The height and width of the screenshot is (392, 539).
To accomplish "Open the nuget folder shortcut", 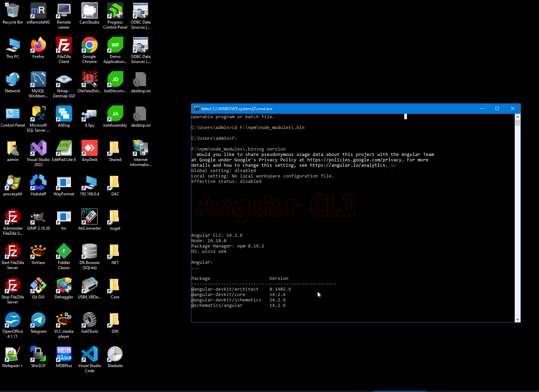I will 115,220.
